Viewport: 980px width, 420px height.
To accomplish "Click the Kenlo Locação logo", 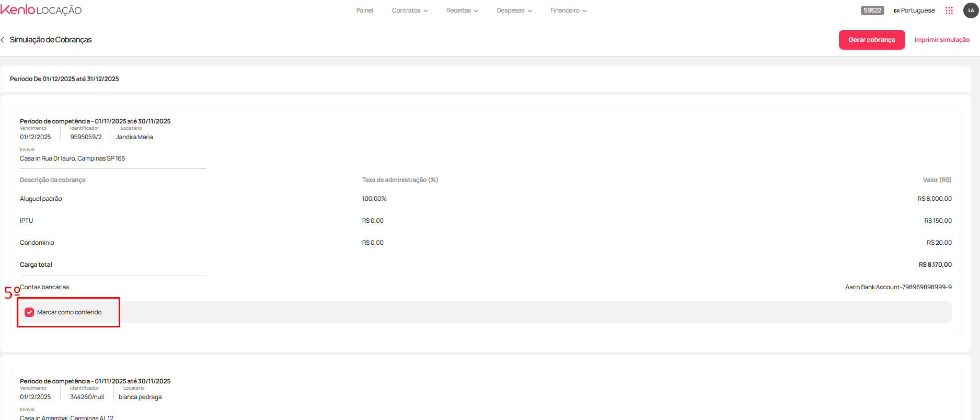I will pos(41,10).
